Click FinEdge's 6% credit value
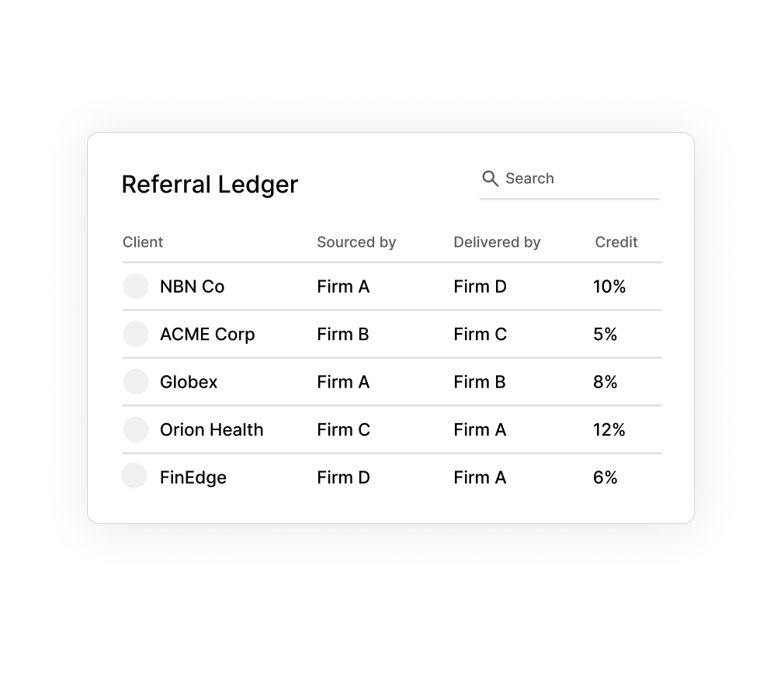Screen dimensions: 784x674 (x=605, y=477)
